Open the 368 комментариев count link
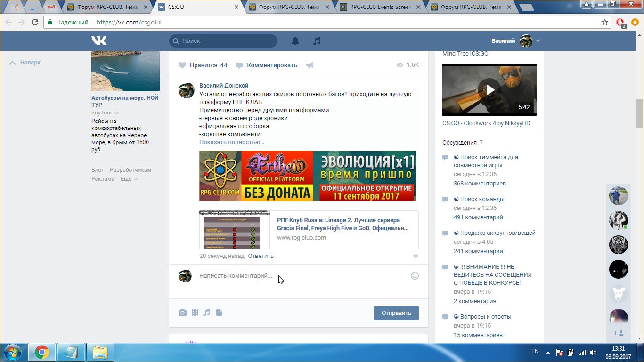Screen dimensions: 644x362 click(480, 184)
